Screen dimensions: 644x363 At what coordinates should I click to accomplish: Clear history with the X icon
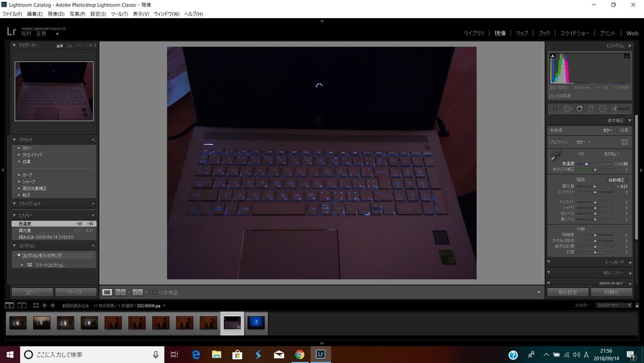tap(93, 215)
